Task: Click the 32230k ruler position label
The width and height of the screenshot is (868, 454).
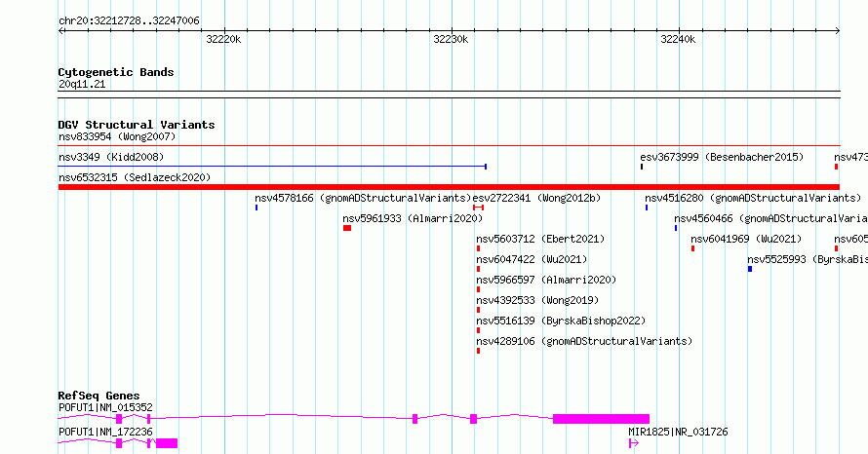Action: point(451,39)
